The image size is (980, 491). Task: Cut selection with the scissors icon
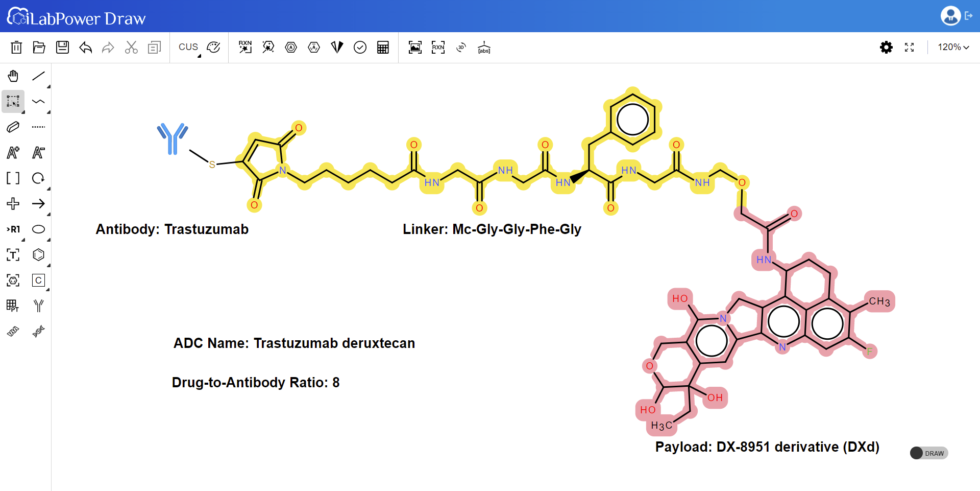click(x=131, y=48)
